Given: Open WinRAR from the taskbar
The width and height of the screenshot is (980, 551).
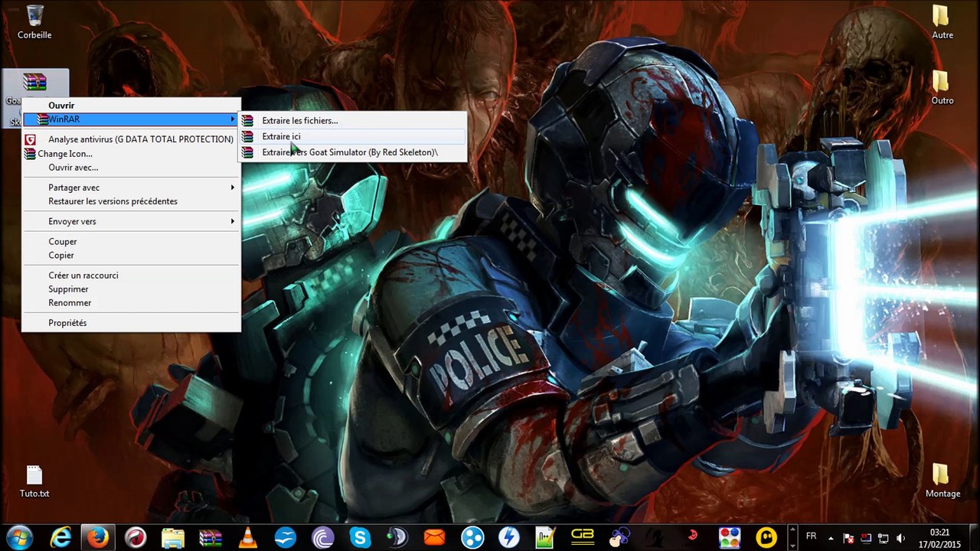Looking at the screenshot, I should coord(211,538).
